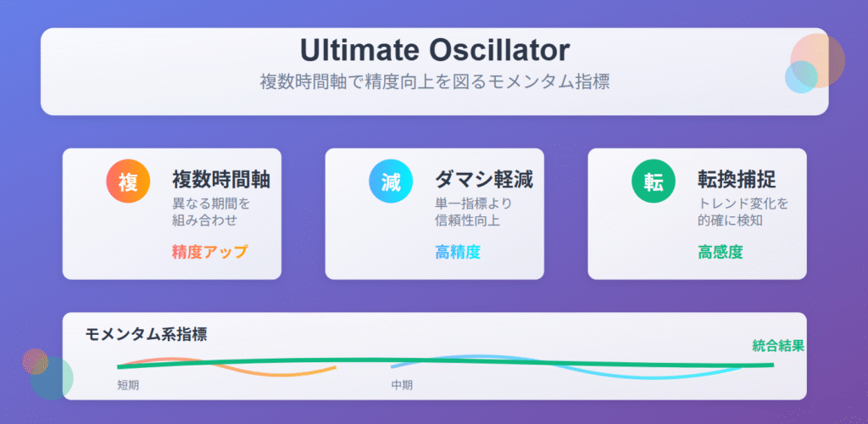
Task: Click the 転換捕捉 card heading
Action: click(737, 179)
